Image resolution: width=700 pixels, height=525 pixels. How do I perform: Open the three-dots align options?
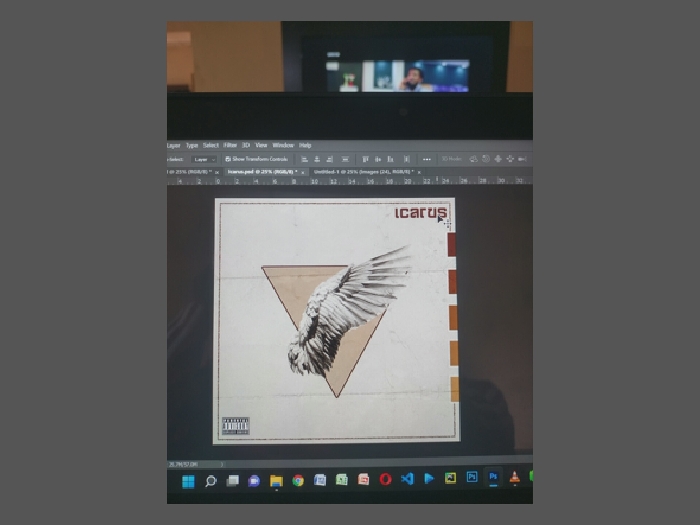(x=427, y=159)
